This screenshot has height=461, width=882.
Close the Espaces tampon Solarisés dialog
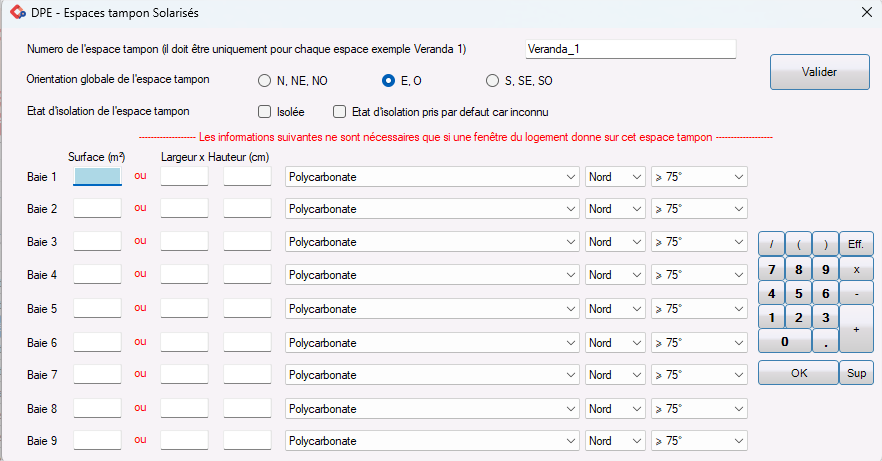pyautogui.click(x=865, y=12)
